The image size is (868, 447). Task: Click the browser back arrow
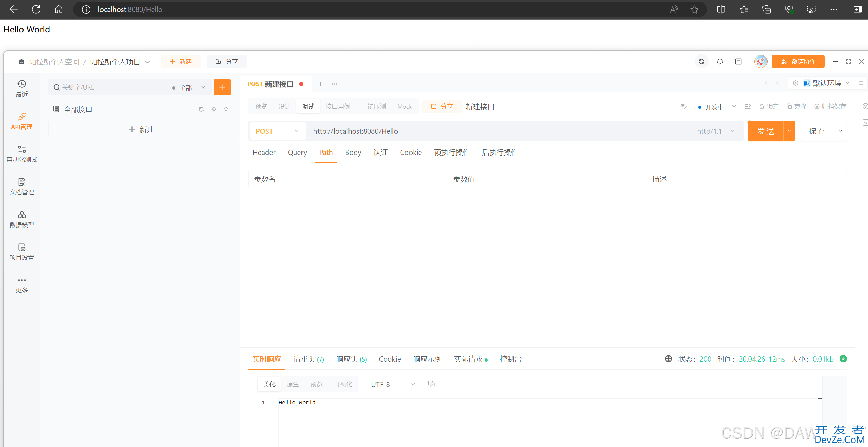[14, 9]
